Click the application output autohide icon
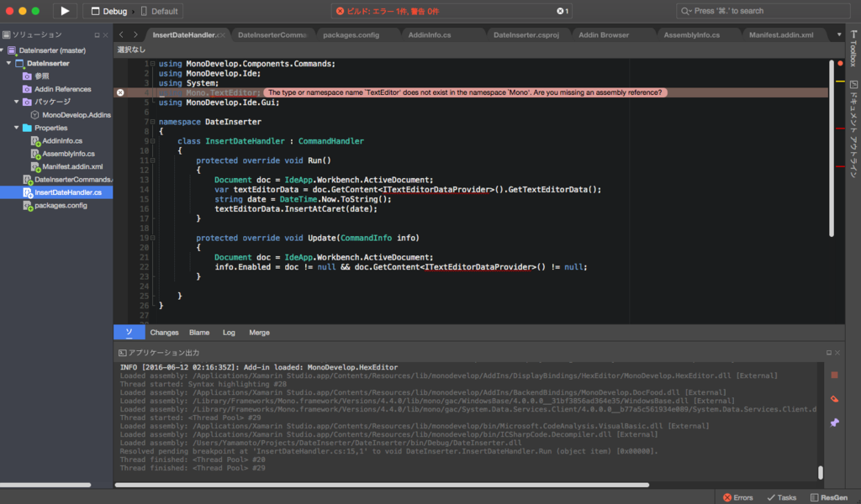 (828, 353)
